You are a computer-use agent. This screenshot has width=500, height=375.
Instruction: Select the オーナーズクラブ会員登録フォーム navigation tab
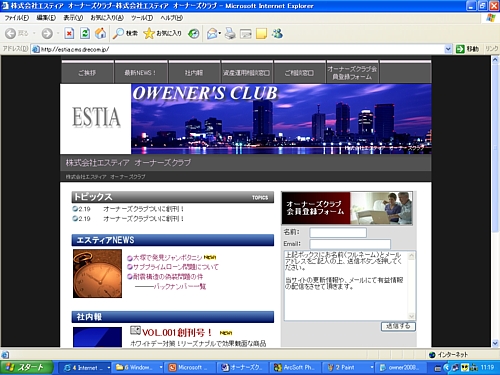click(x=352, y=72)
